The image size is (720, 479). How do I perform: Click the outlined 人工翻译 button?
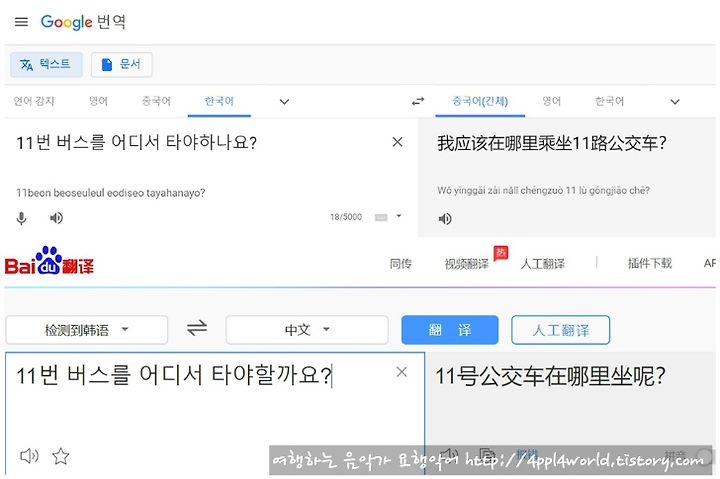[561, 330]
